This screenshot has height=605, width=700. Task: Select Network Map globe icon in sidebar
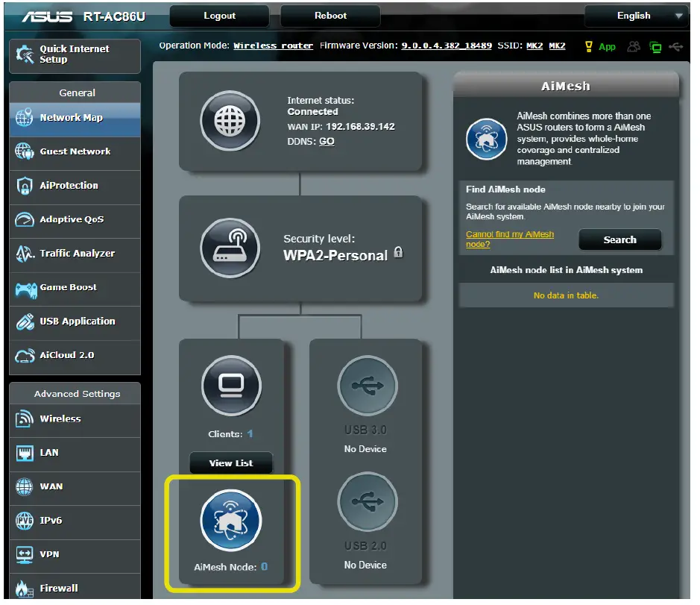[24, 118]
